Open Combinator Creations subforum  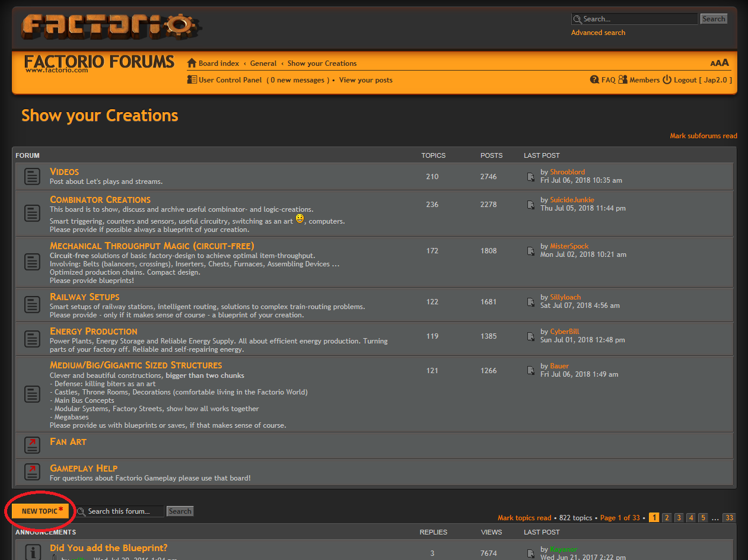pyautogui.click(x=100, y=199)
